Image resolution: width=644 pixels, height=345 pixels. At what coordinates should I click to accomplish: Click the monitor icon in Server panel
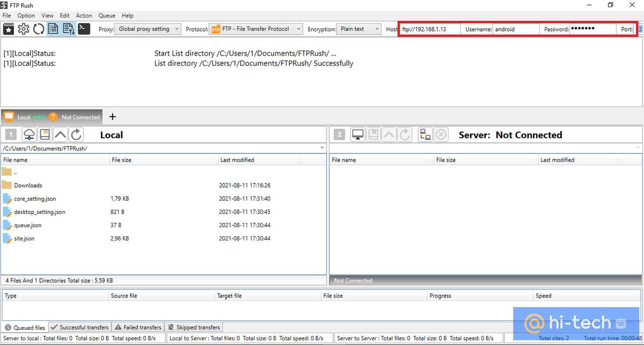[358, 135]
